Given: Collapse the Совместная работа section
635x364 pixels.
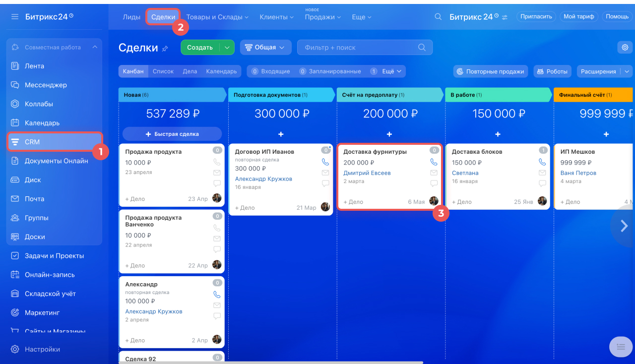Looking at the screenshot, I should click(95, 47).
